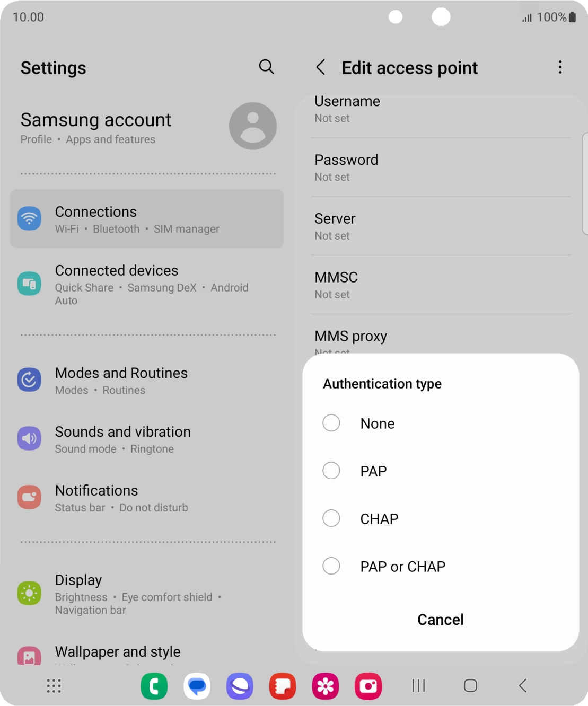Open the three-dot more options menu
This screenshot has width=588, height=706.
[560, 67]
